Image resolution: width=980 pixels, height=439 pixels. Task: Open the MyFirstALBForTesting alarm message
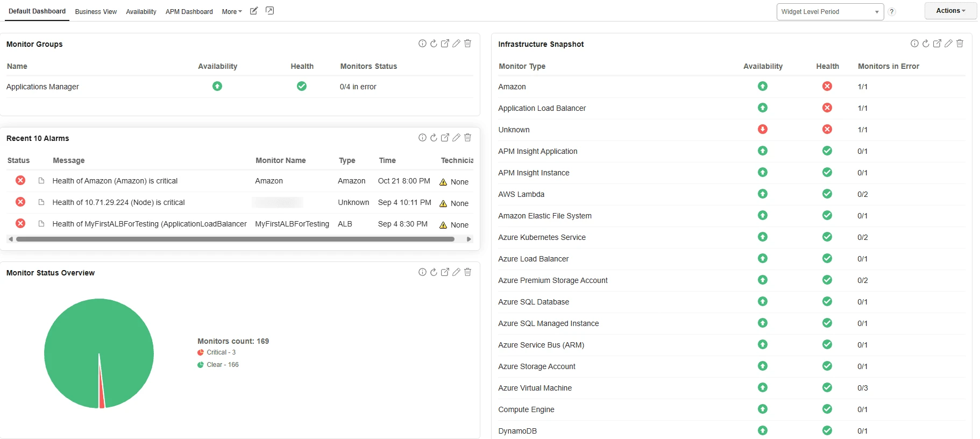click(x=149, y=224)
